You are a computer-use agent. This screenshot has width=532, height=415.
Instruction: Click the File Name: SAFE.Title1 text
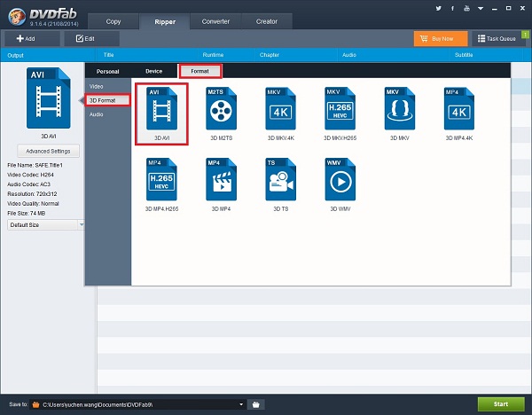click(x=35, y=165)
